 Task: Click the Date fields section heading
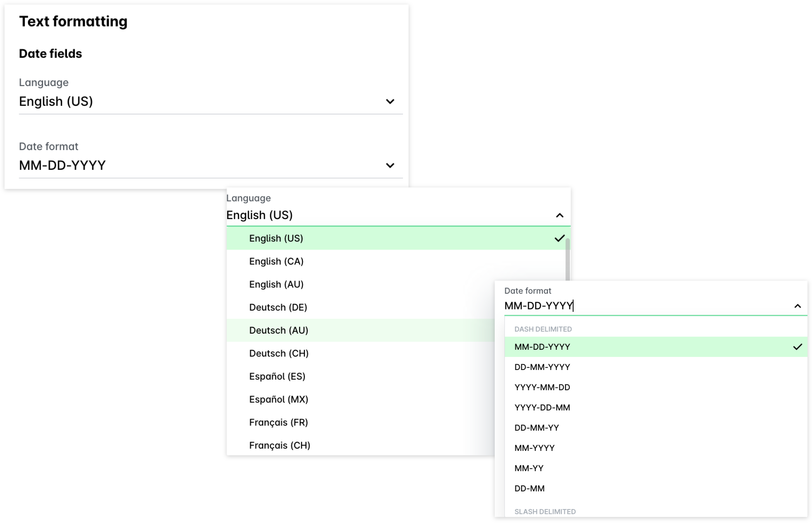pyautogui.click(x=51, y=54)
